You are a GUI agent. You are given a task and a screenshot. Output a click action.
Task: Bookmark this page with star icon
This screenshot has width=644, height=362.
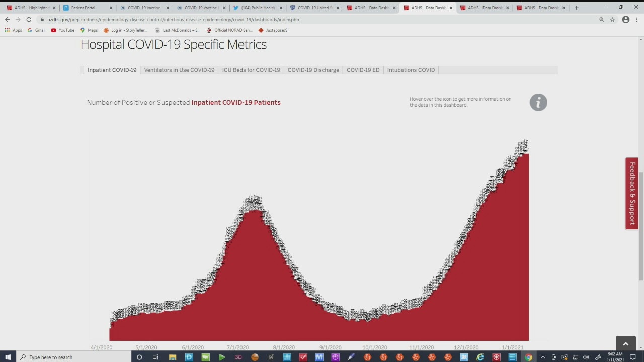point(612,20)
